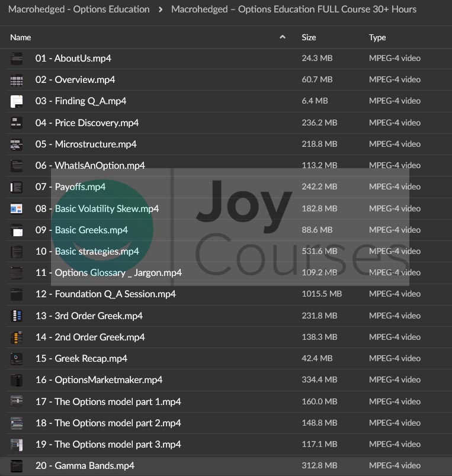Select the file name 15 - Greek Recap.mp4

pyautogui.click(x=81, y=359)
